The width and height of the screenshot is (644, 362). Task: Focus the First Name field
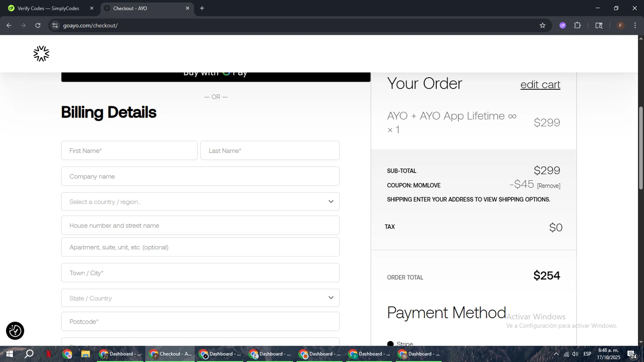pyautogui.click(x=129, y=151)
